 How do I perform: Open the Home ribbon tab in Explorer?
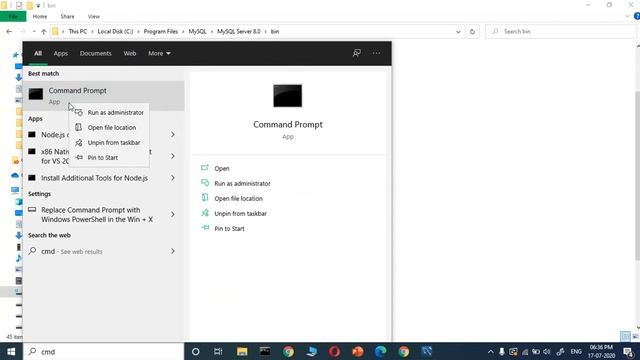40,16
